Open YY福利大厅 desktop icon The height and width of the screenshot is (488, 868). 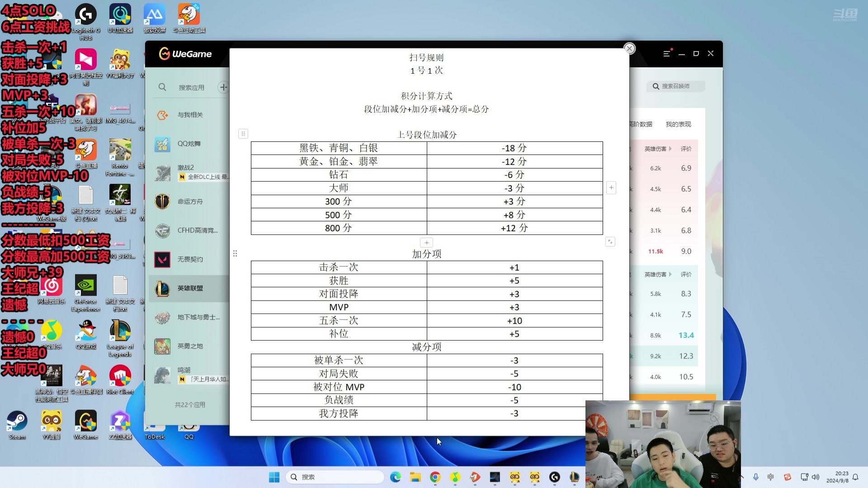click(x=120, y=63)
